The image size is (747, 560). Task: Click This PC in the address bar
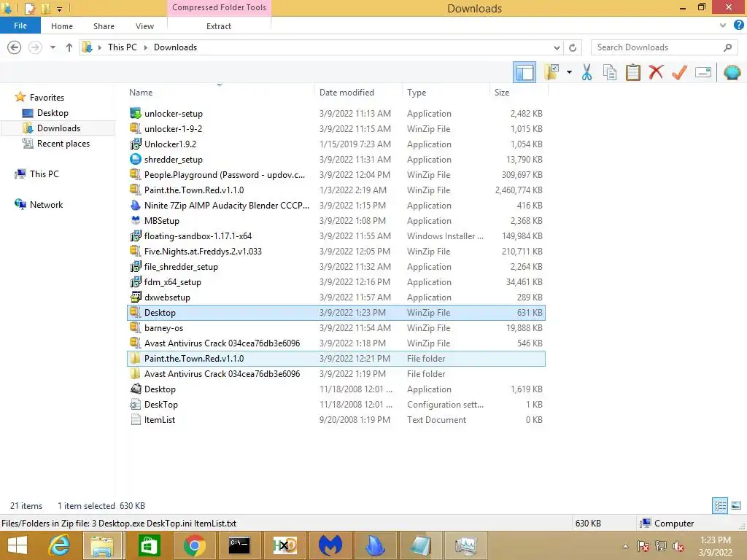point(122,47)
